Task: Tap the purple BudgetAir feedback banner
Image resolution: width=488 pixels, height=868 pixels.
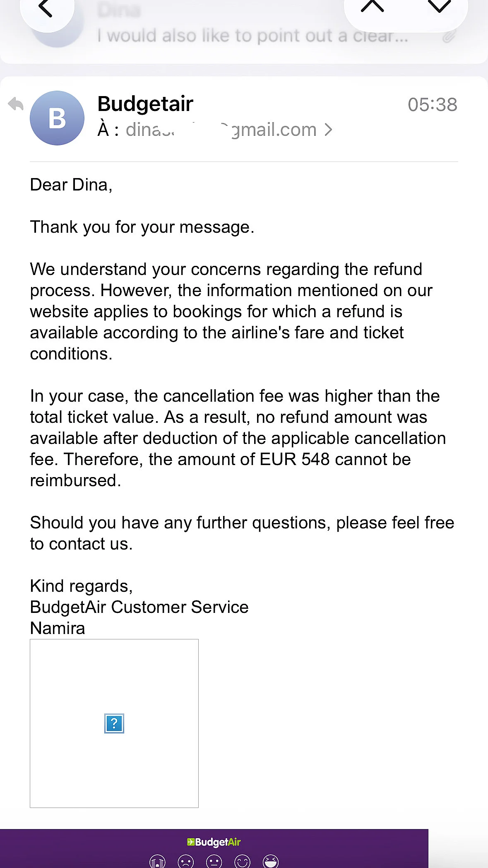Action: coord(214,849)
